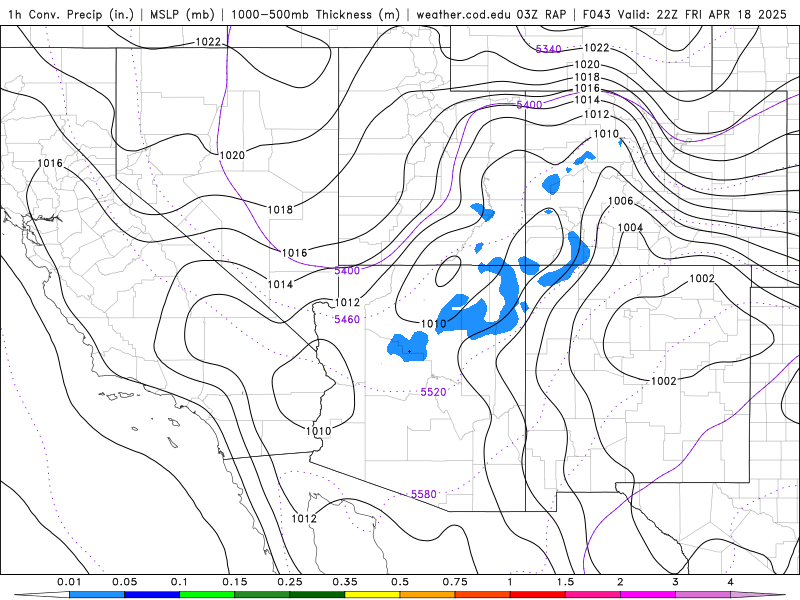Viewport: 800px width, 600px height.
Task: Click the legend value '0.25'
Action: coord(290,582)
